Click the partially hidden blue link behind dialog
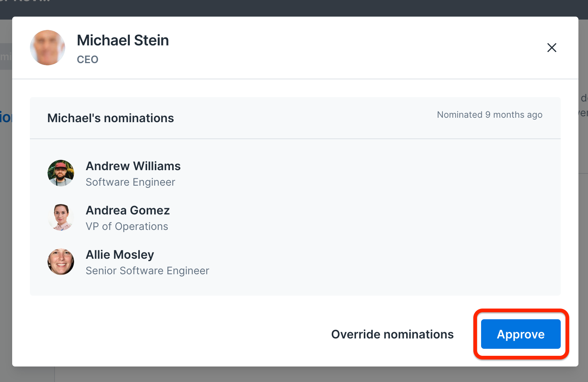 (x=6, y=117)
